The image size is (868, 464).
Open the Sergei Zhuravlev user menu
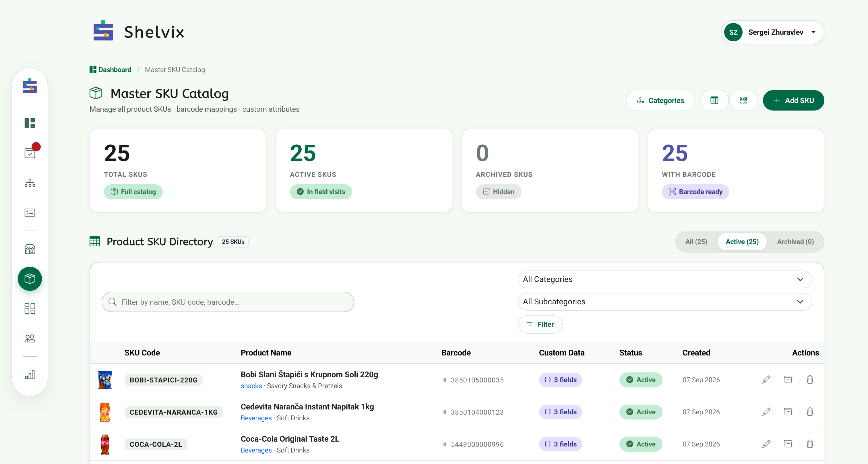click(772, 32)
